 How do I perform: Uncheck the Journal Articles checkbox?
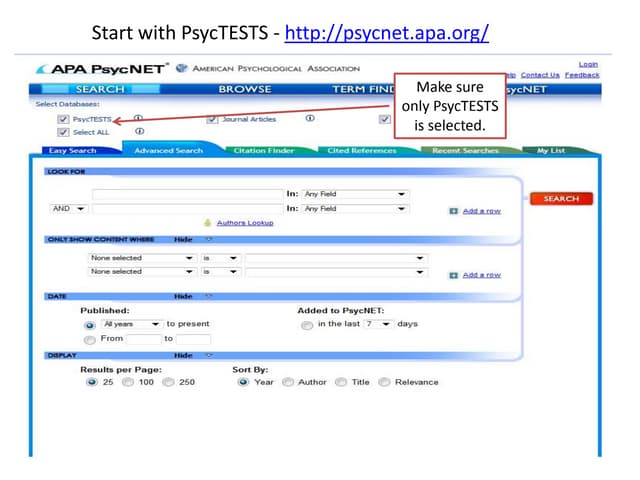click(213, 119)
